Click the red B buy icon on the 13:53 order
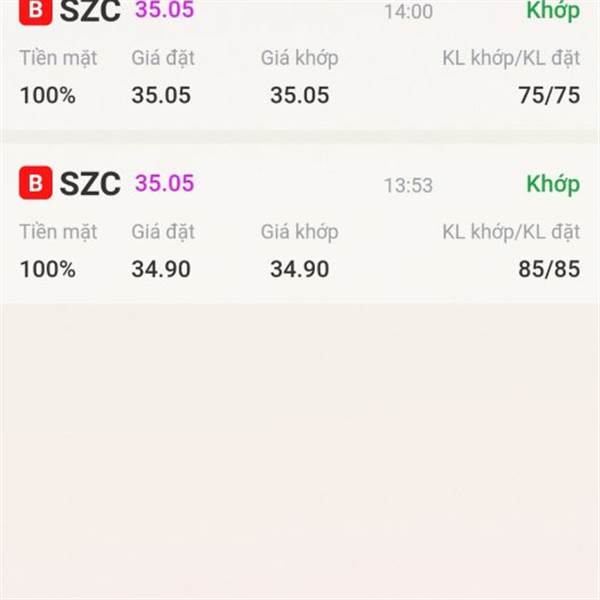600x600 pixels. click(x=35, y=184)
